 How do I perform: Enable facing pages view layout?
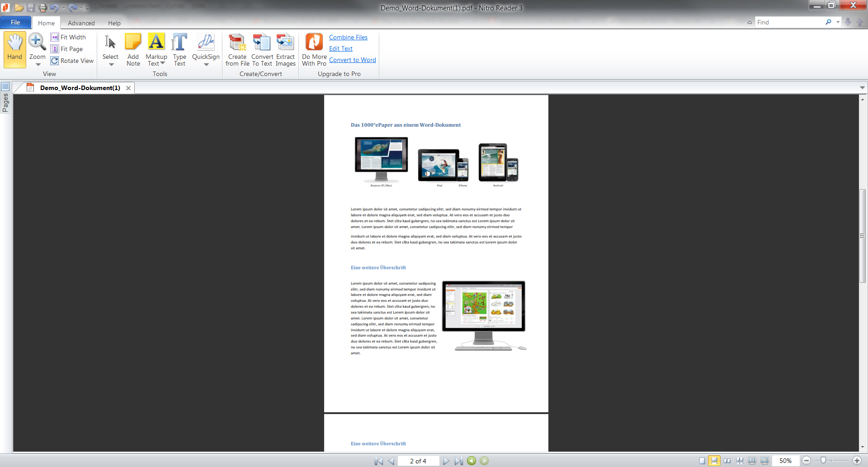click(x=727, y=461)
